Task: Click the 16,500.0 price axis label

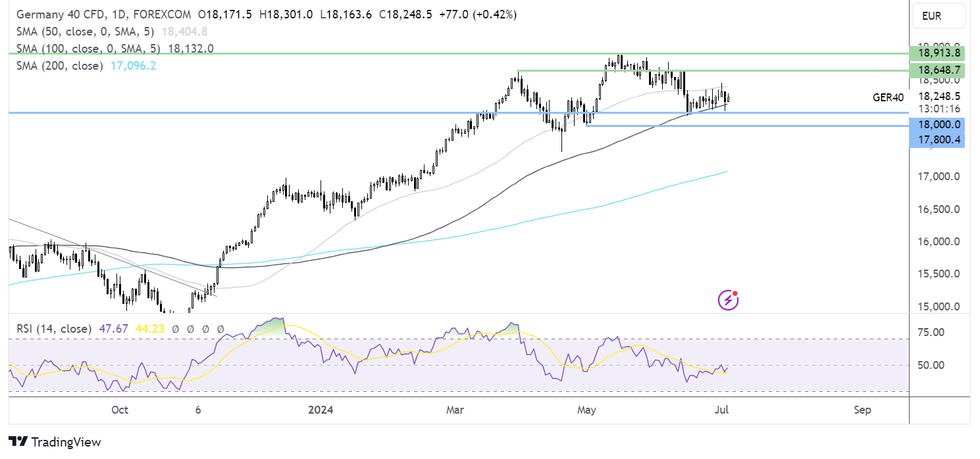Action: (x=940, y=209)
